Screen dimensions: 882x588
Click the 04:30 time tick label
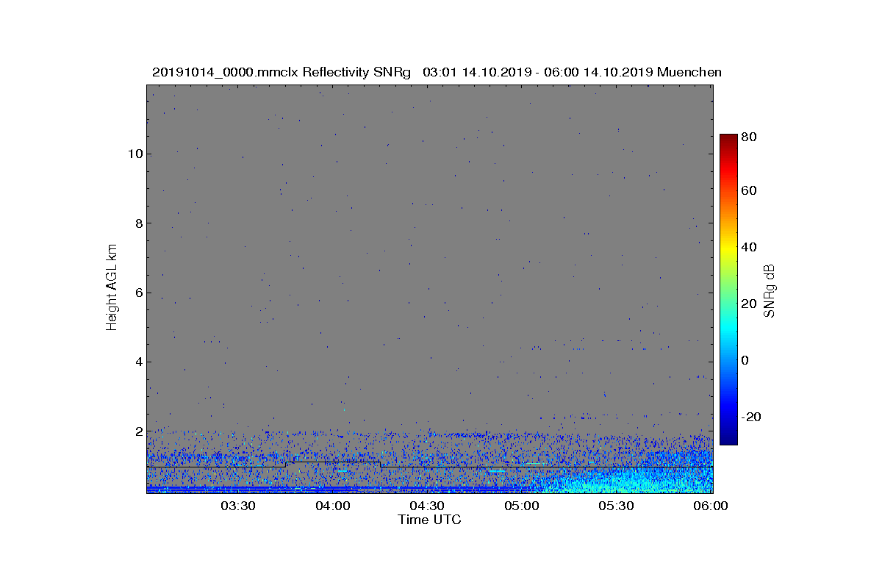click(427, 506)
